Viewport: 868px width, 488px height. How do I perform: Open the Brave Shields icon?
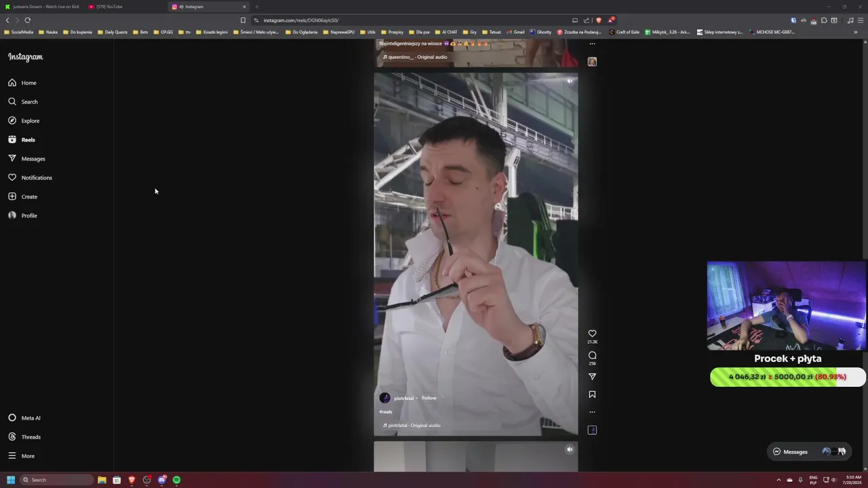coord(598,20)
